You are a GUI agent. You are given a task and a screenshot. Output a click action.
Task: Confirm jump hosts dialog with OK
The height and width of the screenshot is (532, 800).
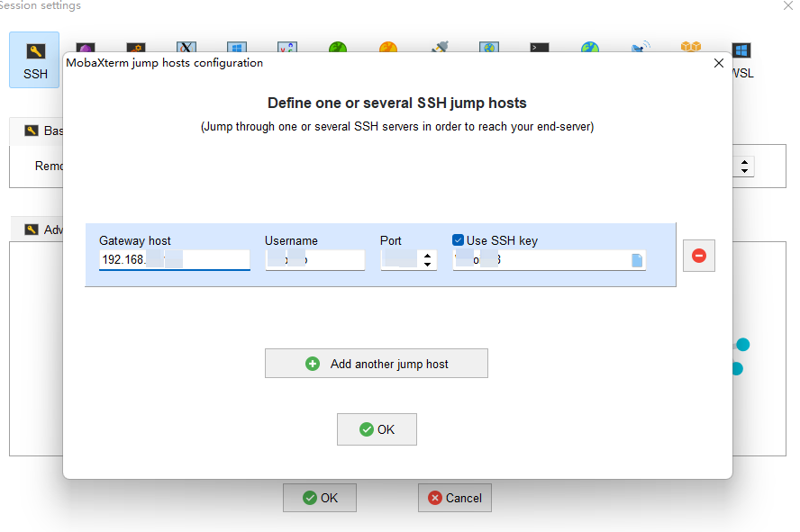377,429
